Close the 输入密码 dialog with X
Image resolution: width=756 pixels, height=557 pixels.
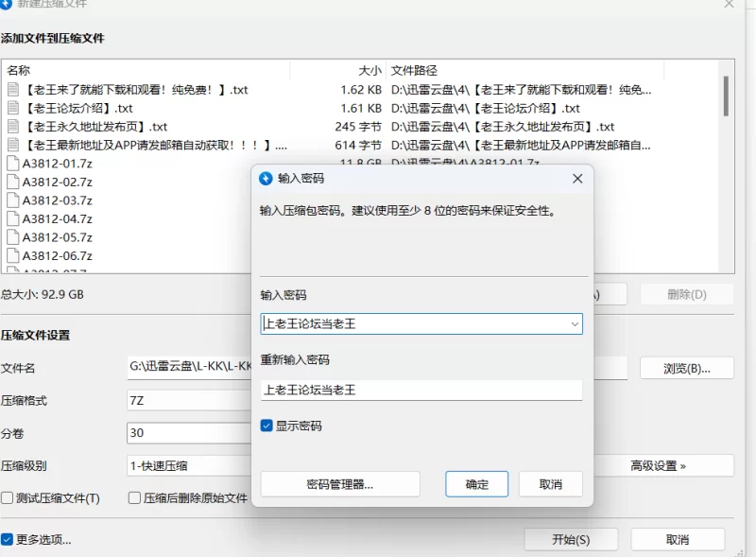coord(577,178)
